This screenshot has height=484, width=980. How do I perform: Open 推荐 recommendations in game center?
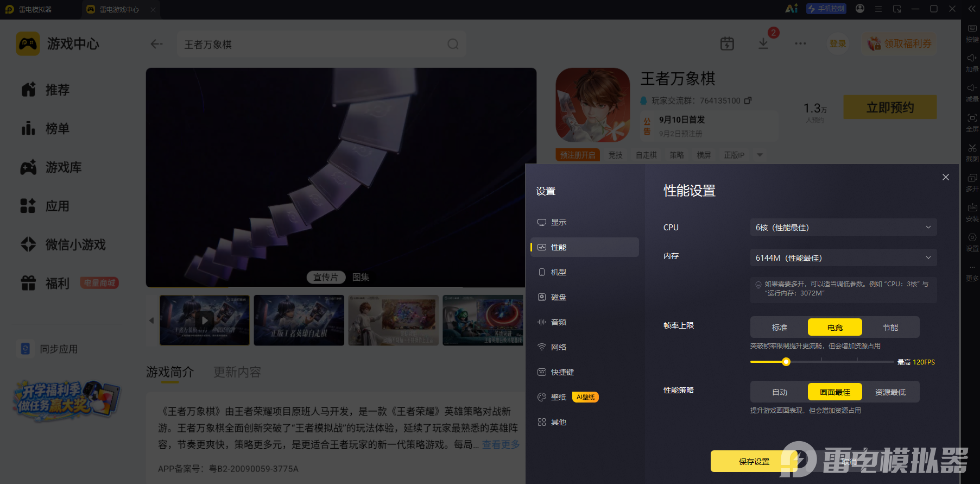tap(45, 90)
